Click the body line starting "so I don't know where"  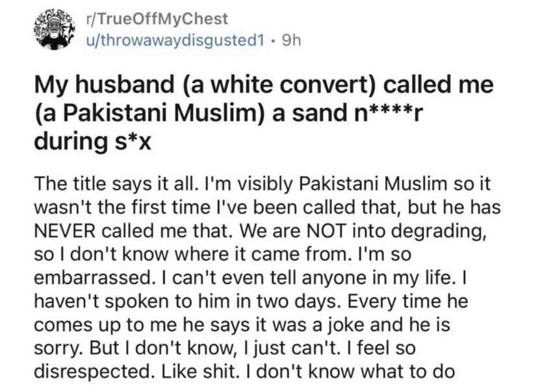click(x=223, y=255)
